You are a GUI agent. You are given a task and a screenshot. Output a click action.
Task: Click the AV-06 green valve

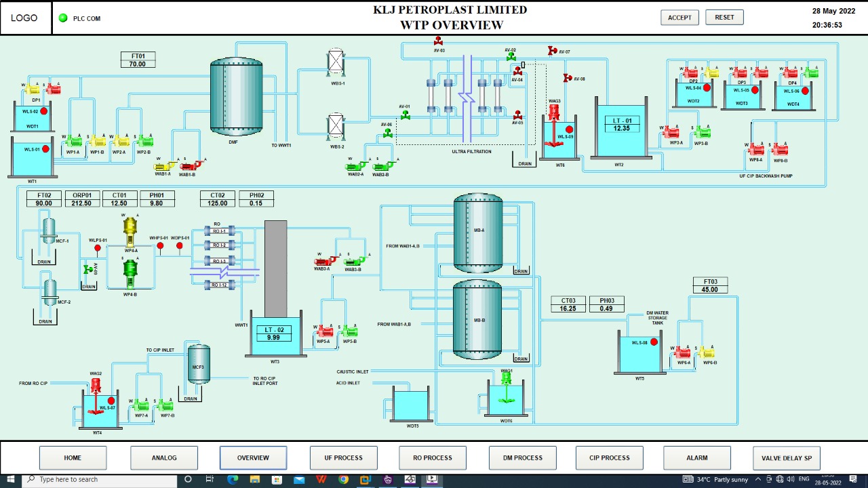tap(387, 133)
